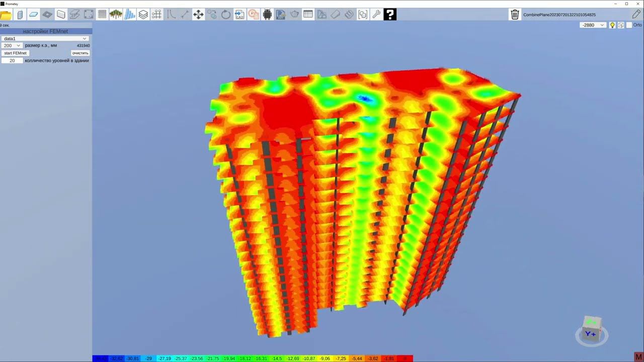Toggle the Orto checkbox
The height and width of the screenshot is (362, 644).
(x=629, y=25)
